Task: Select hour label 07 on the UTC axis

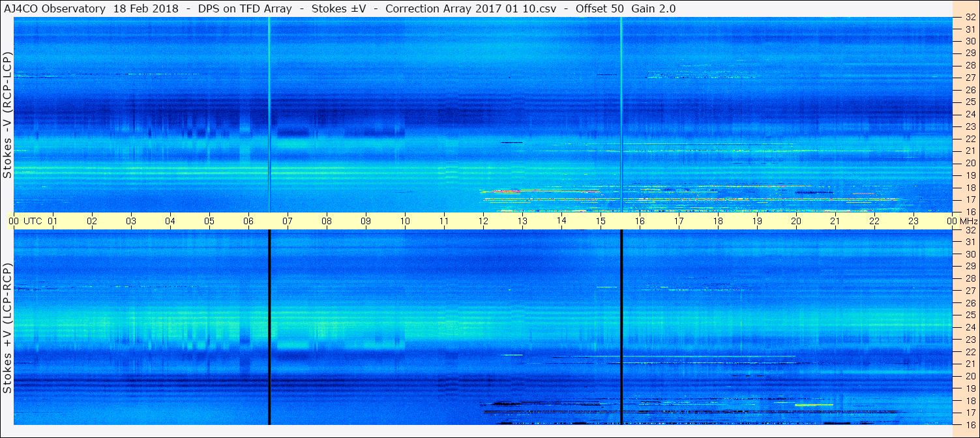Action: (288, 221)
